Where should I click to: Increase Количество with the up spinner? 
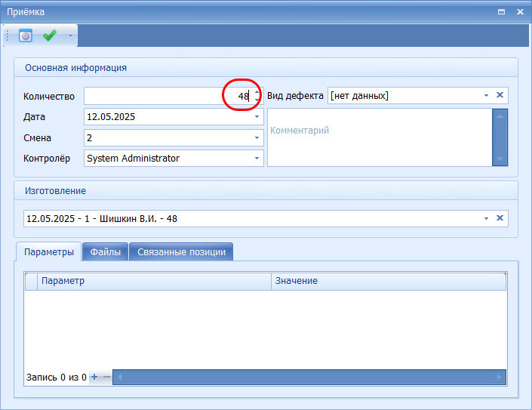tap(257, 92)
